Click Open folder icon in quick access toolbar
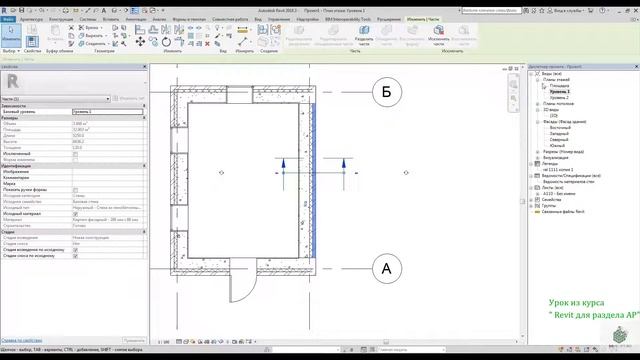 pyautogui.click(x=13, y=11)
